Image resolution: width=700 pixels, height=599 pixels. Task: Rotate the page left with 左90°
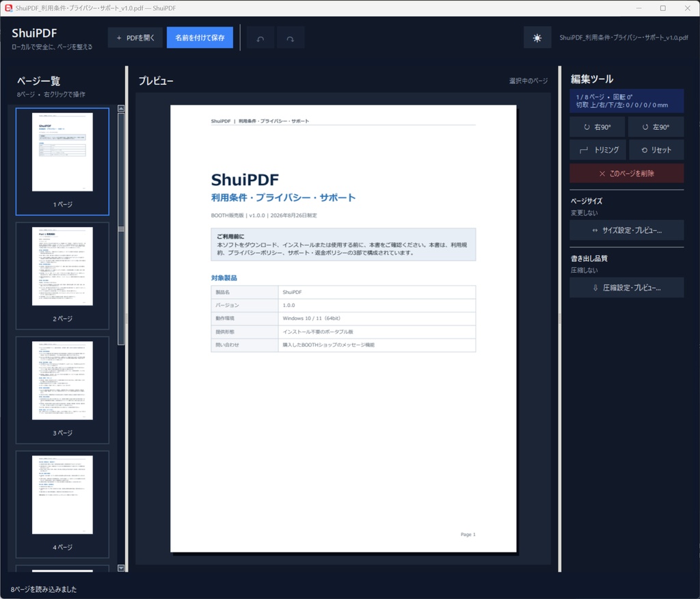coord(656,127)
